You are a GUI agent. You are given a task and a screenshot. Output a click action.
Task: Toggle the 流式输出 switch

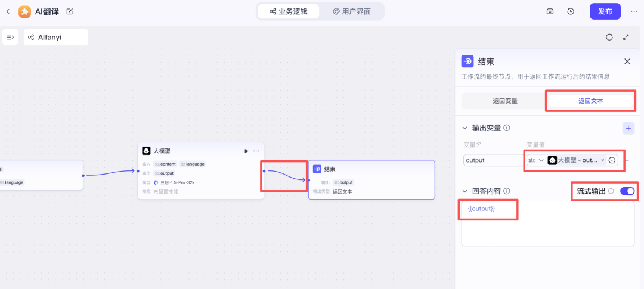(627, 191)
